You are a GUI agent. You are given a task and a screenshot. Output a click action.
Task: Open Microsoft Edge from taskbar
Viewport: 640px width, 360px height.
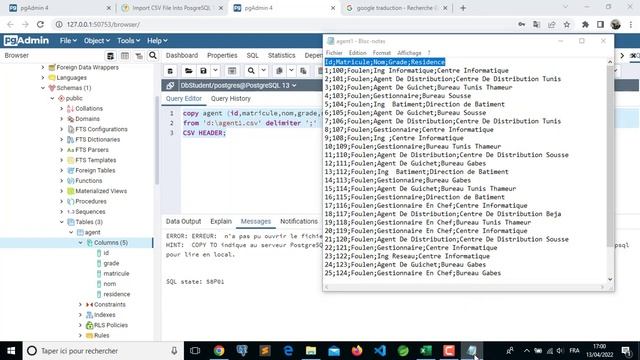click(x=288, y=351)
